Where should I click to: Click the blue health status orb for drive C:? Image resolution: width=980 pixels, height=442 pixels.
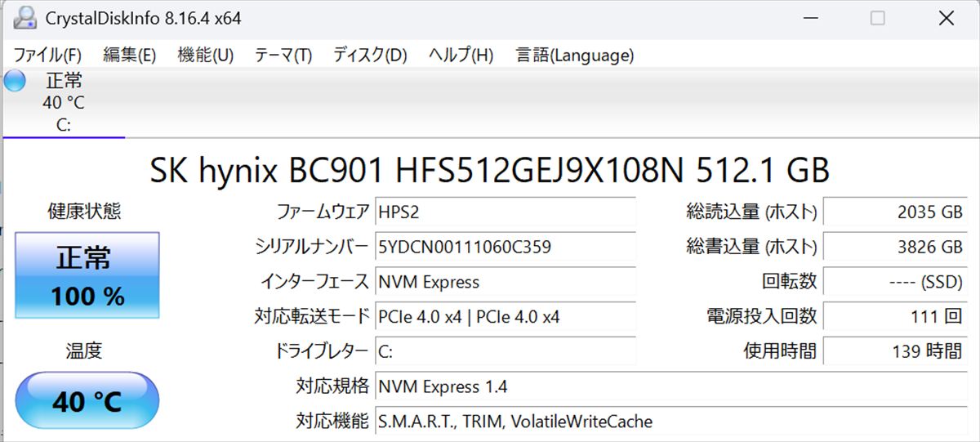[15, 81]
